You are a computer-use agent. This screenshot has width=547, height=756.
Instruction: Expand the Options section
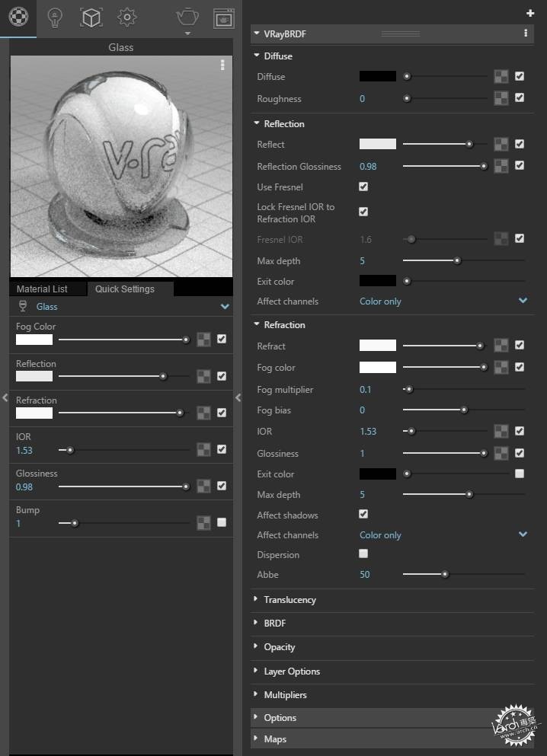tap(256, 716)
